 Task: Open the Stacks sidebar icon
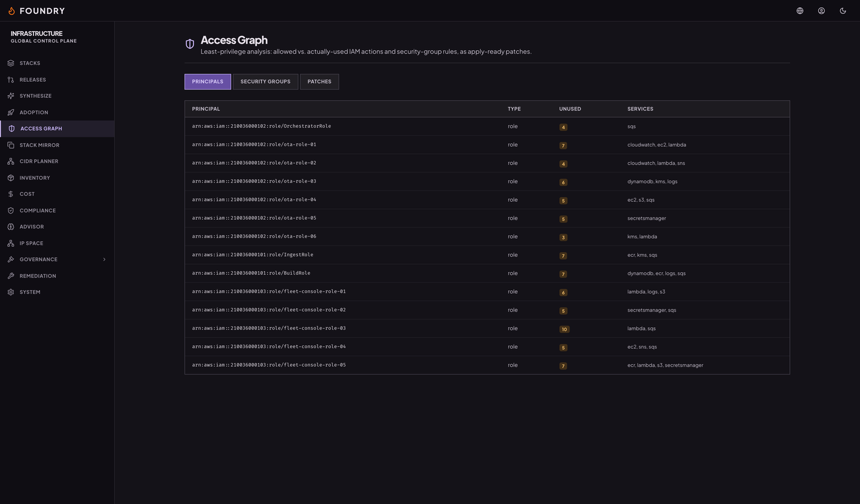(x=11, y=63)
